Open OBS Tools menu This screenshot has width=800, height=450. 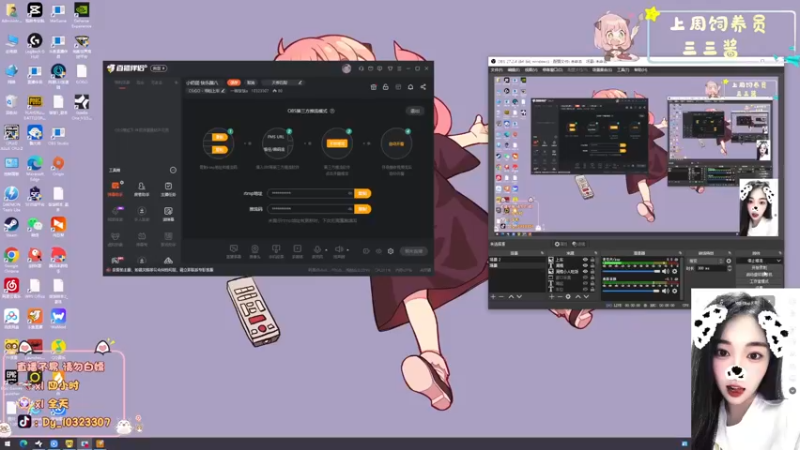(623, 70)
